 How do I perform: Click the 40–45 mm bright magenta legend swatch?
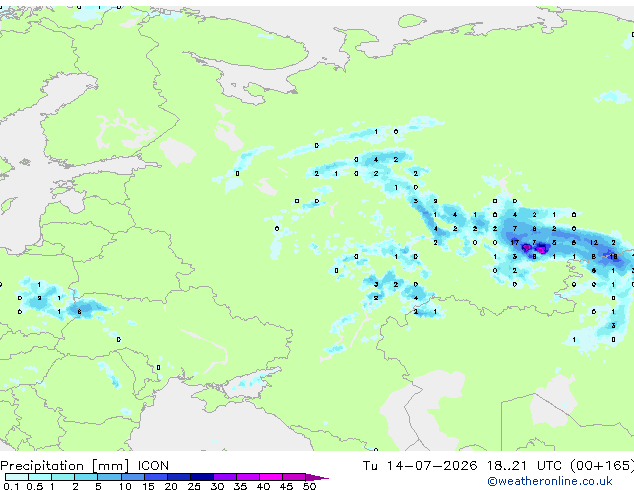(271, 477)
